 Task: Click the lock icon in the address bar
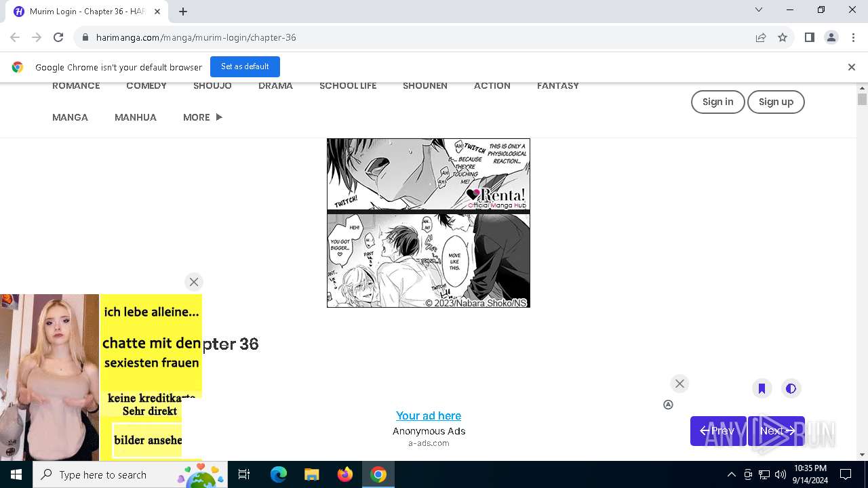(85, 37)
